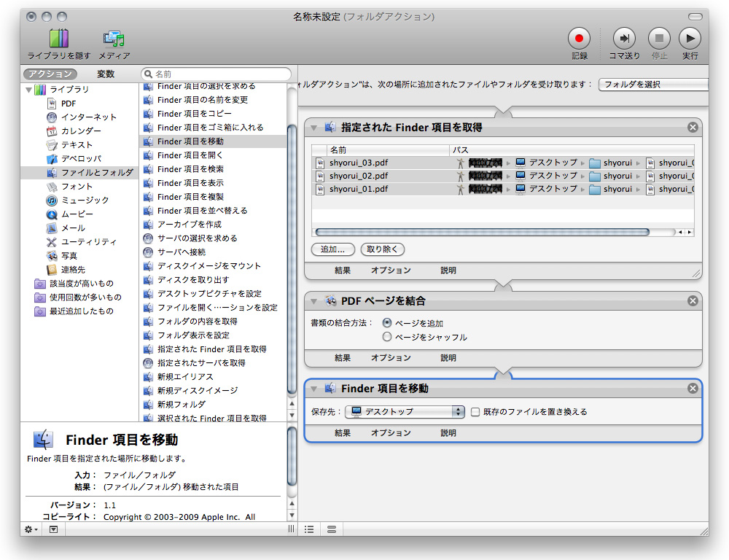This screenshot has height=560, width=729.
Task: Enable 既存のファイルを置き換える checkbox
Action: click(x=475, y=412)
